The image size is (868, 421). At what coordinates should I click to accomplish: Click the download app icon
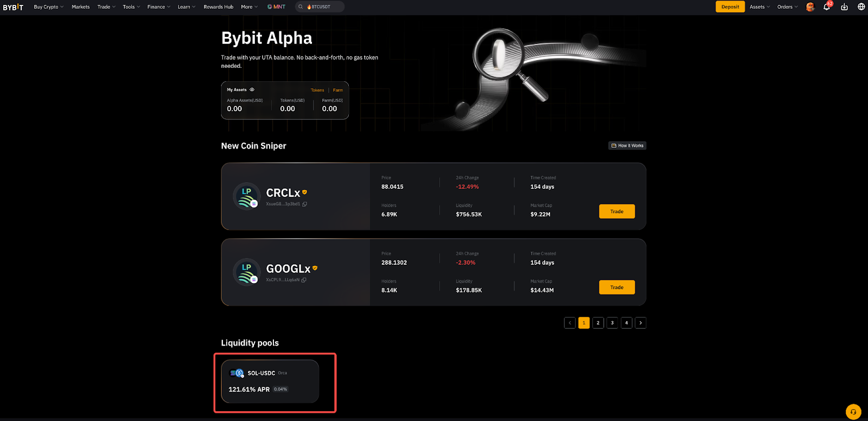point(844,7)
